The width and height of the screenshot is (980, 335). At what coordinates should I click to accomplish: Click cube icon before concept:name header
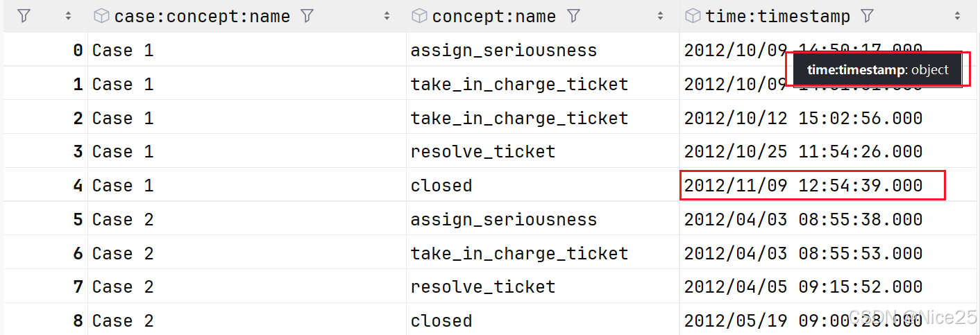coord(419,16)
